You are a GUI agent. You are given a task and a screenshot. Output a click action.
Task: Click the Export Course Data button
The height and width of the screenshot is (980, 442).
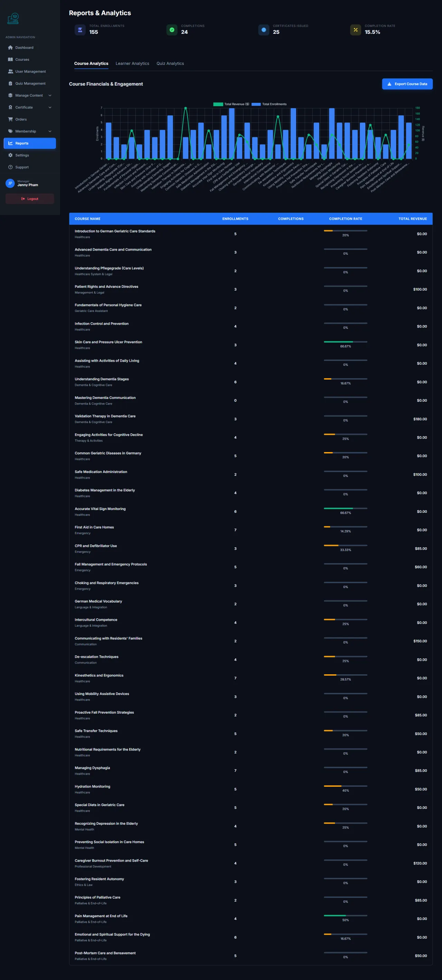tap(407, 84)
